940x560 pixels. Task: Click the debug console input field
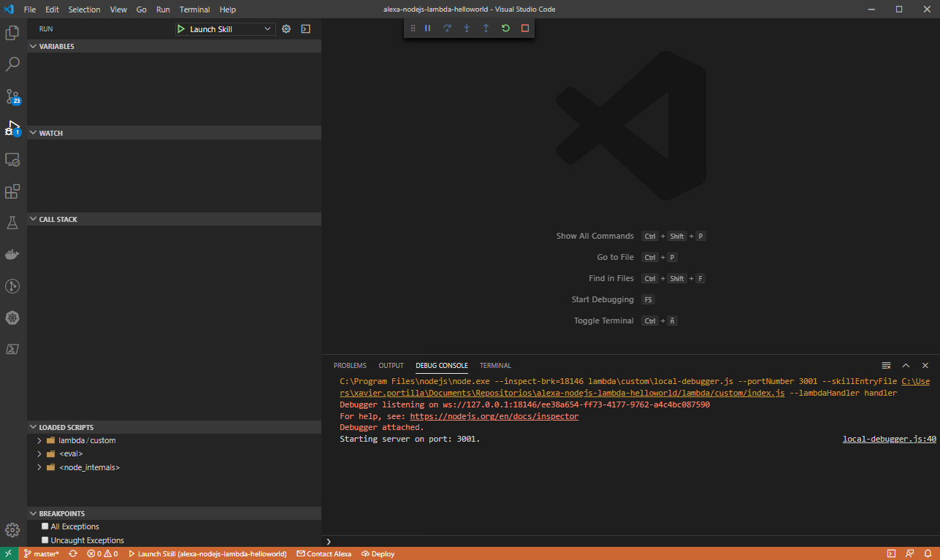tap(632, 541)
